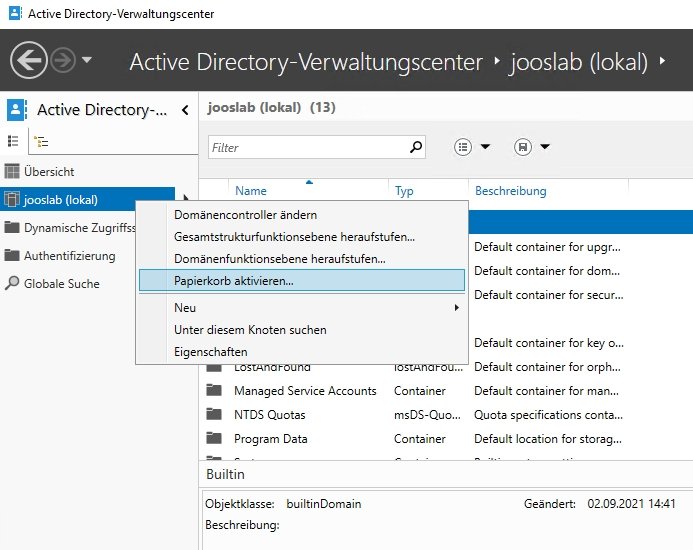Open the save query dropdown

pos(533,147)
